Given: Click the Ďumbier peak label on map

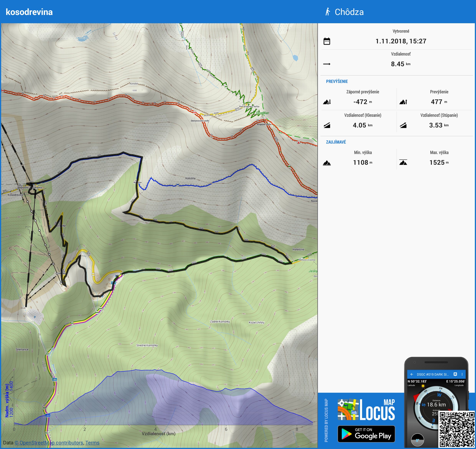Looking at the screenshot, I should click(x=262, y=113).
